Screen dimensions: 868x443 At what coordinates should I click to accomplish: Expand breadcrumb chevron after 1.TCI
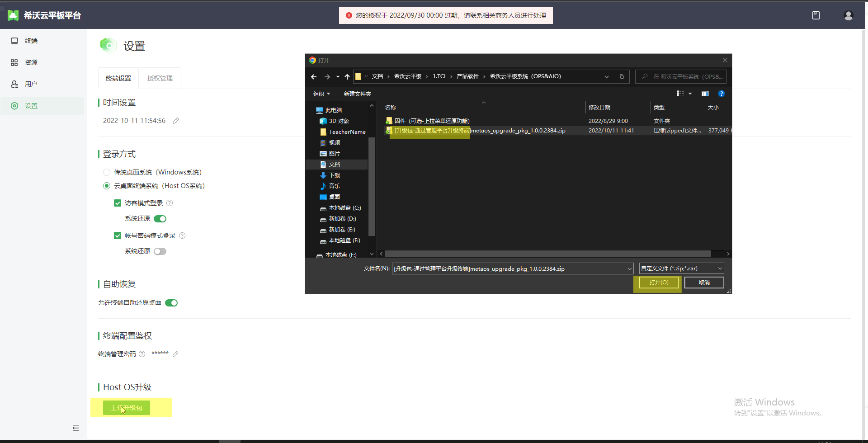[x=451, y=76]
